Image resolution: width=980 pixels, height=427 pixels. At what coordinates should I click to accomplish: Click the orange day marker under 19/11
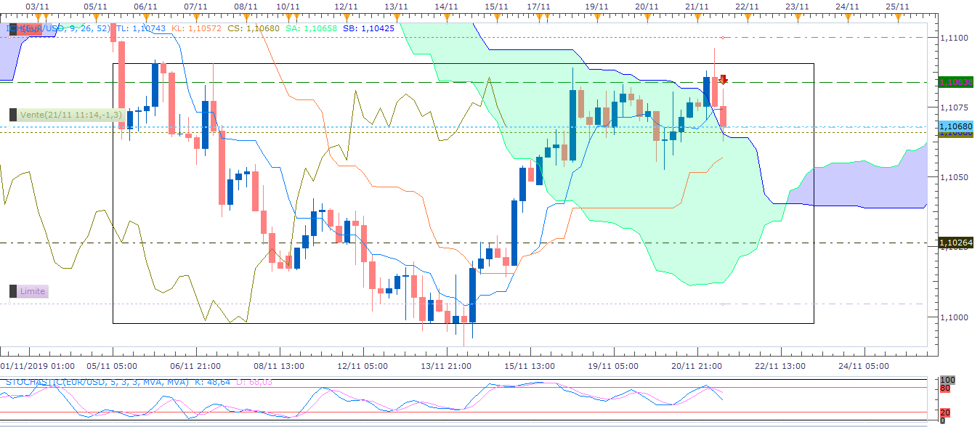pyautogui.click(x=597, y=17)
